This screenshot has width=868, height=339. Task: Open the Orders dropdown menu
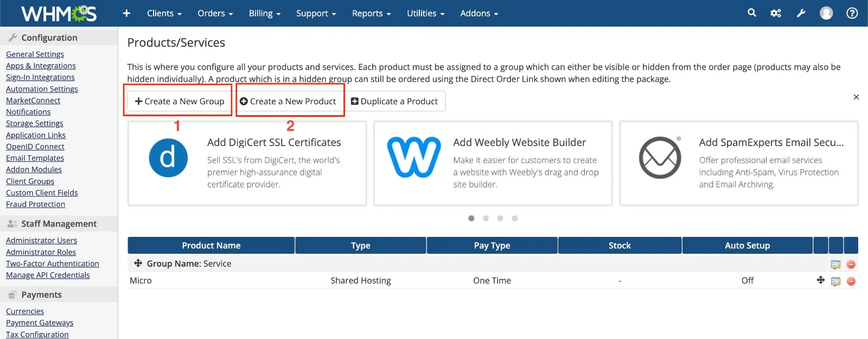tap(215, 13)
